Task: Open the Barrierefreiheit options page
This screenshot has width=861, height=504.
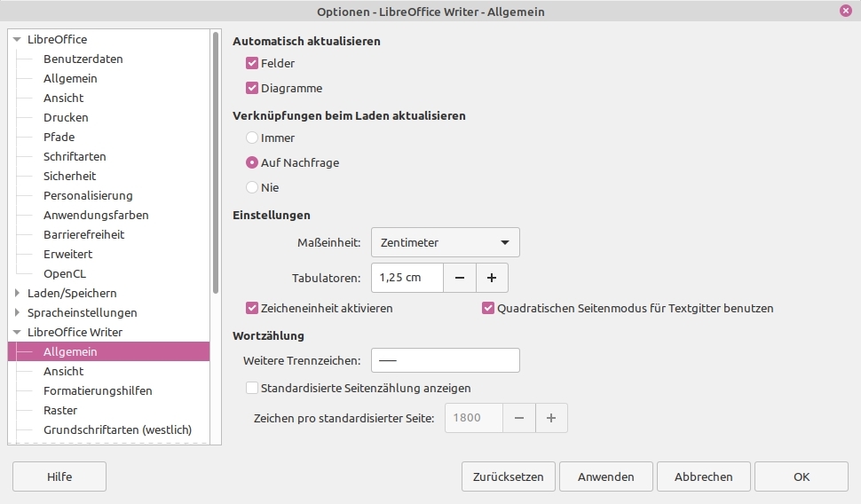Action: pos(84,234)
